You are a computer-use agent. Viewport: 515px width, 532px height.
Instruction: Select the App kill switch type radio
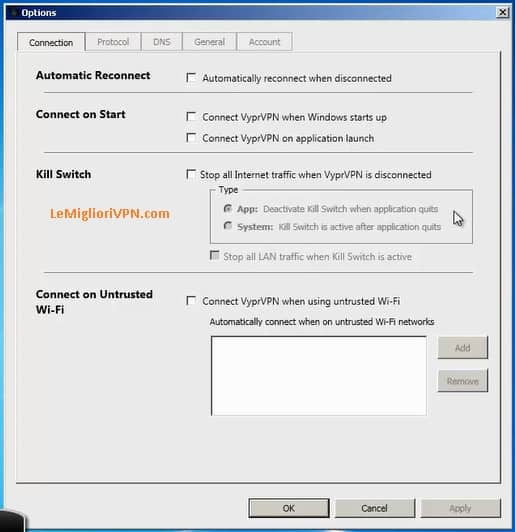[228, 208]
